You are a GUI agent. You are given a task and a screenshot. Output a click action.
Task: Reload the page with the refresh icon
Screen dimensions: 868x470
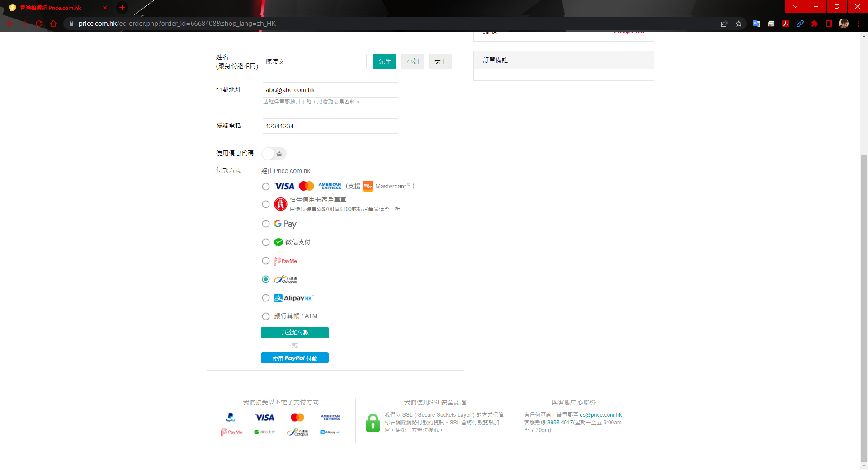[x=39, y=23]
